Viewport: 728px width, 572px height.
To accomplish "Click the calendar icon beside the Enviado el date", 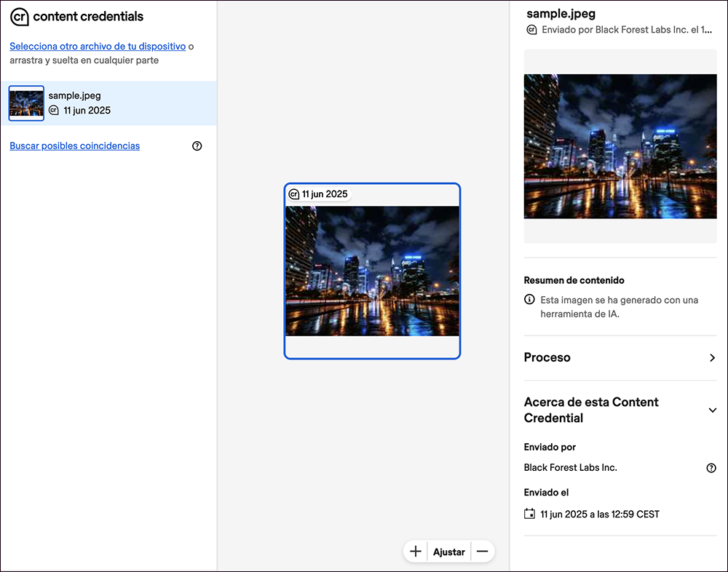I will (x=529, y=514).
